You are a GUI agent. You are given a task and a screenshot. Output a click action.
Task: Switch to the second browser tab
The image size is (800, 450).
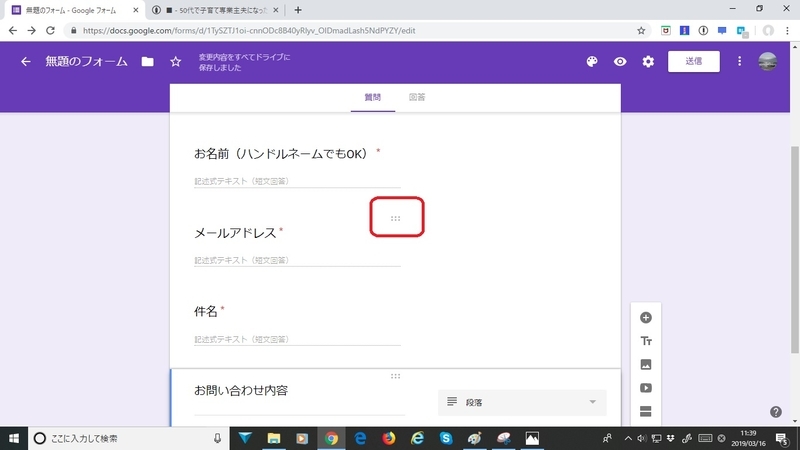(x=215, y=10)
